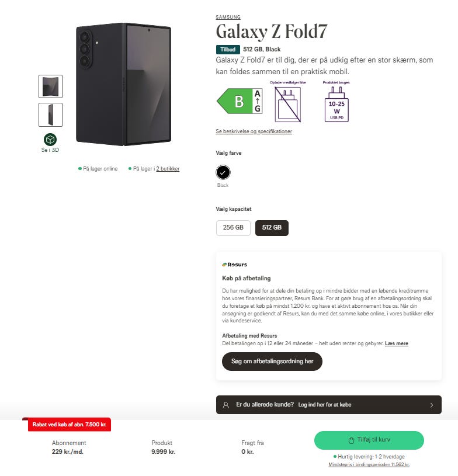Screen dimensions: 458x476
Task: Choose the Black colour swatch
Action: pos(223,172)
